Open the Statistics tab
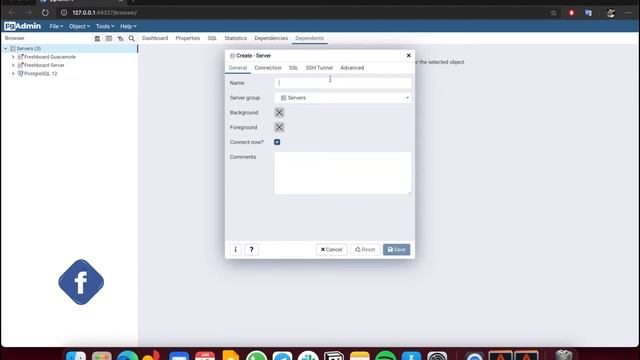 tap(236, 38)
